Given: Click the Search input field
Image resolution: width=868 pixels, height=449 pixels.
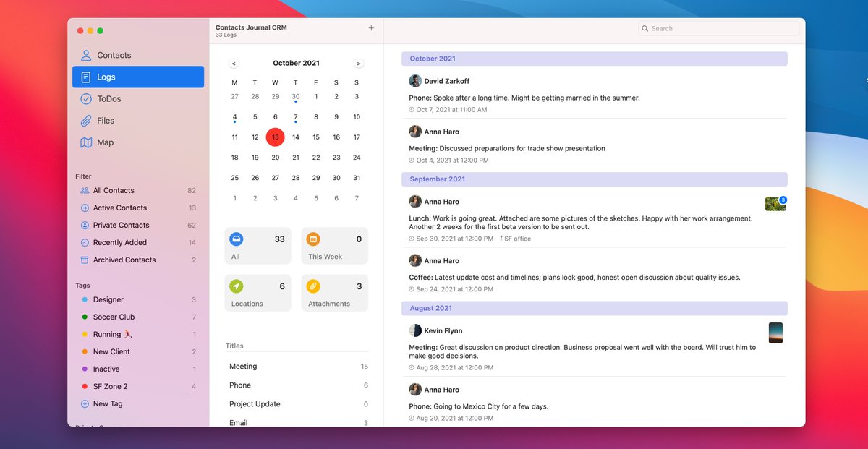Looking at the screenshot, I should (718, 28).
